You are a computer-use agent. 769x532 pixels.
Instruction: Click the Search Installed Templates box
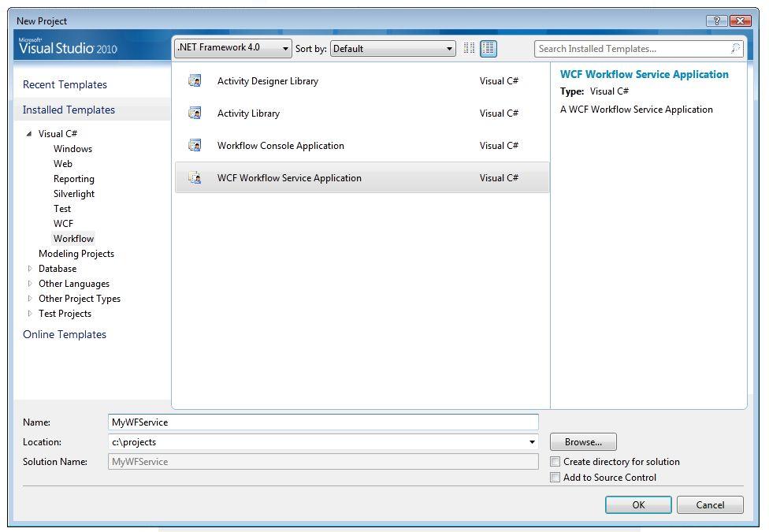638,49
